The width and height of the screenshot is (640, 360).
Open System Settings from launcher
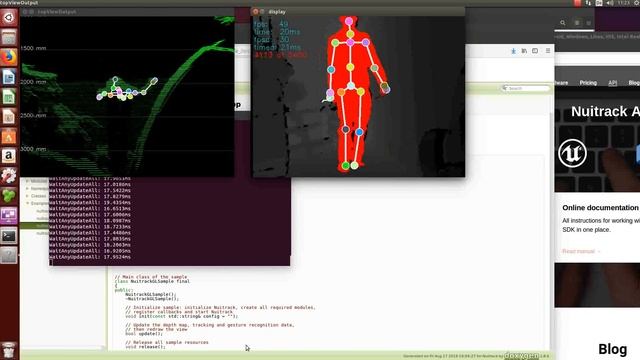pos(9,176)
